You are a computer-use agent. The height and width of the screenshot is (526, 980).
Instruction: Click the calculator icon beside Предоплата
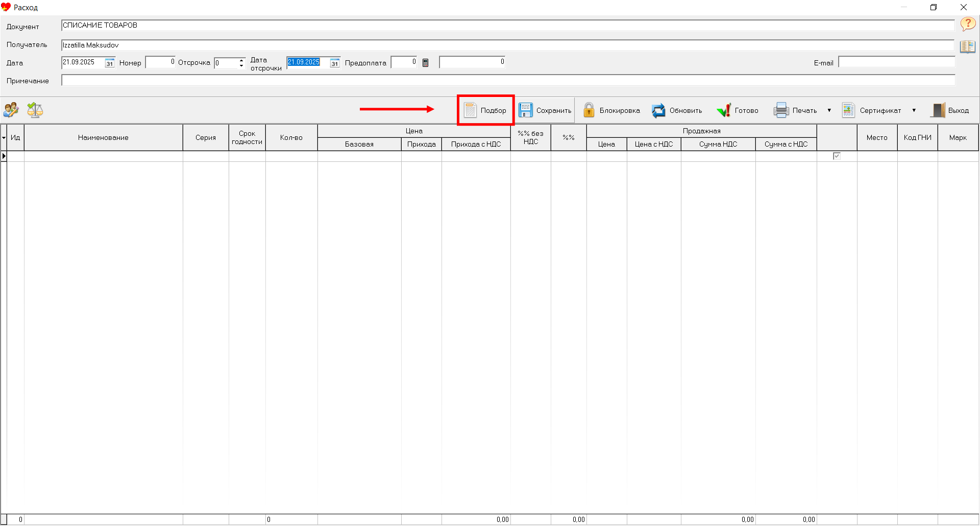(x=425, y=63)
